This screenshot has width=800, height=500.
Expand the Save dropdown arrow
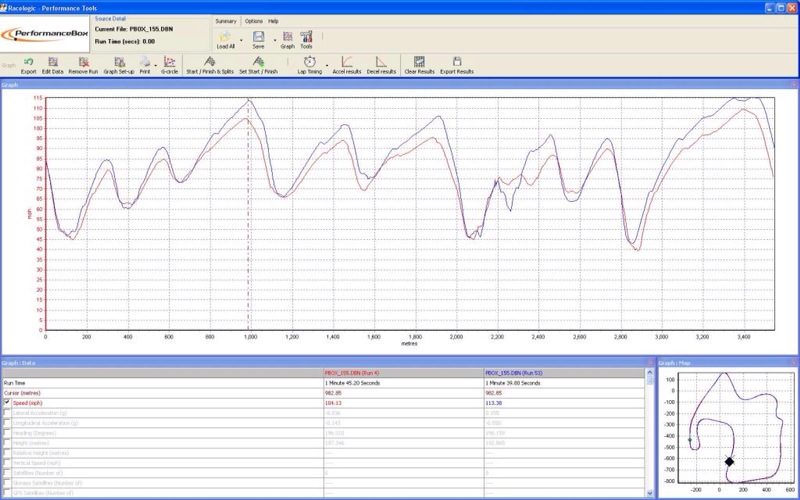273,40
